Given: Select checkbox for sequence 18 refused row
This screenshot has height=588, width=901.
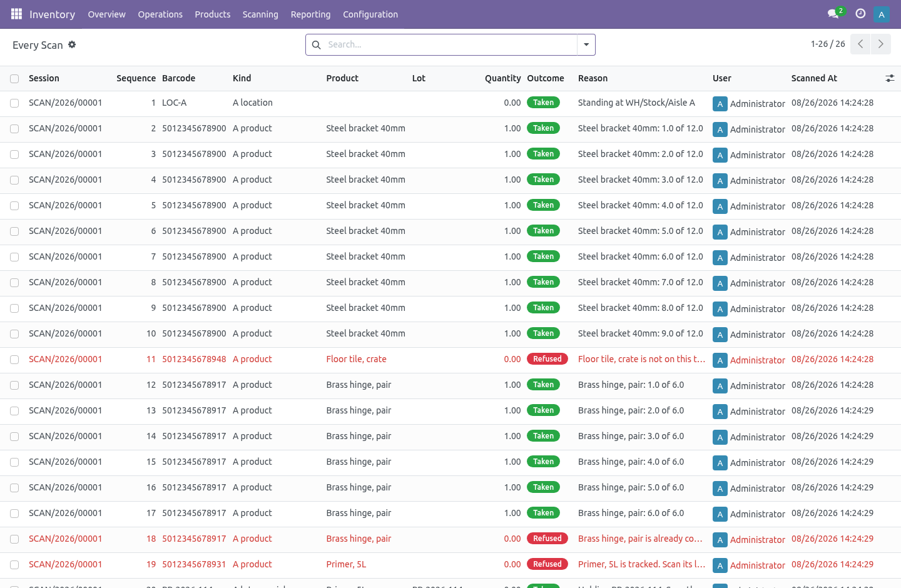Looking at the screenshot, I should click(x=14, y=539).
